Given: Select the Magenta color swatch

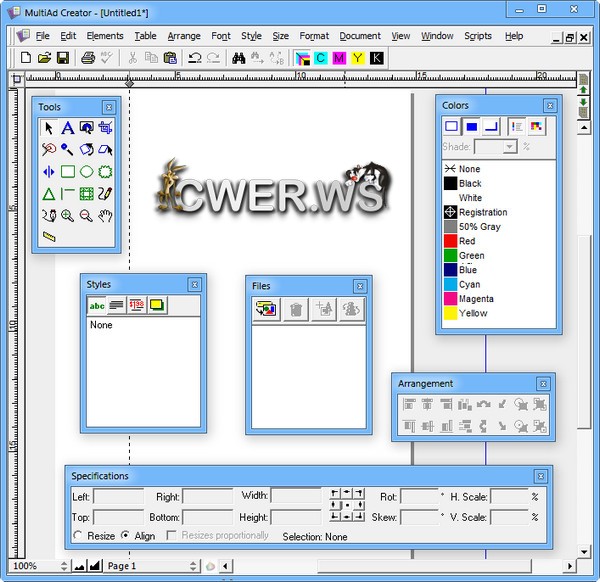Looking at the screenshot, I should 468,299.
